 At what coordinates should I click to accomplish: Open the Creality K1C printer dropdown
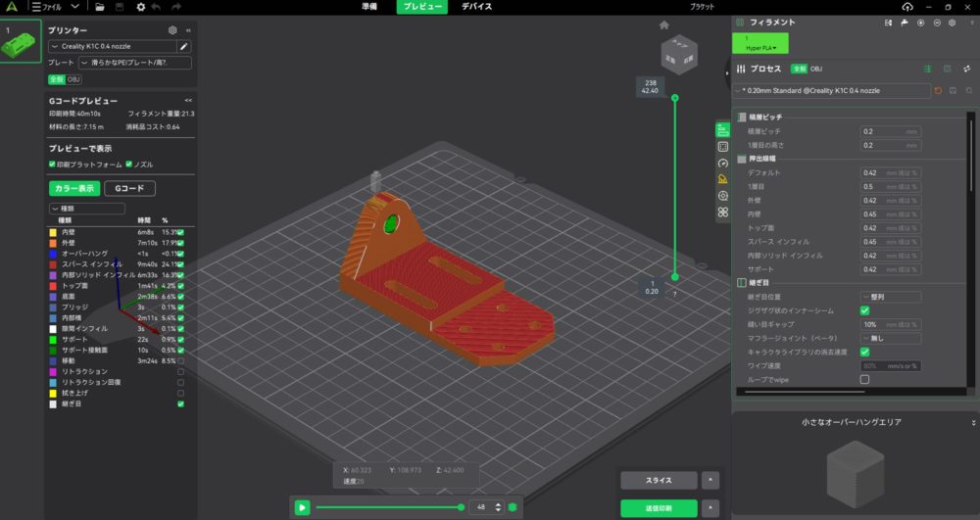click(x=113, y=46)
